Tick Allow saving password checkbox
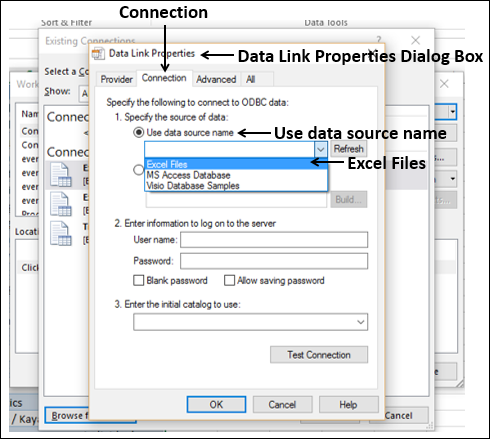This screenshot has height=439, width=490. point(229,280)
